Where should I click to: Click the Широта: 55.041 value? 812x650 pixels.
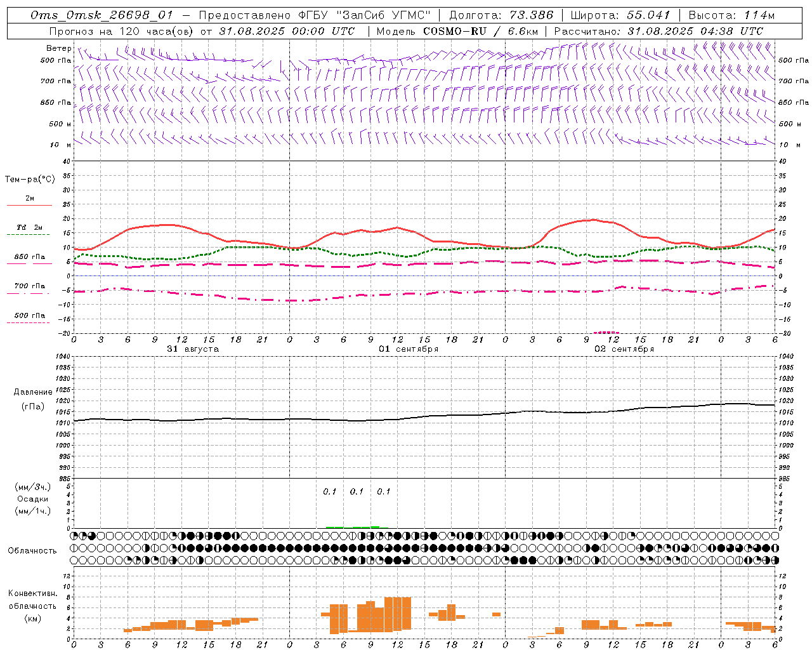[620, 15]
